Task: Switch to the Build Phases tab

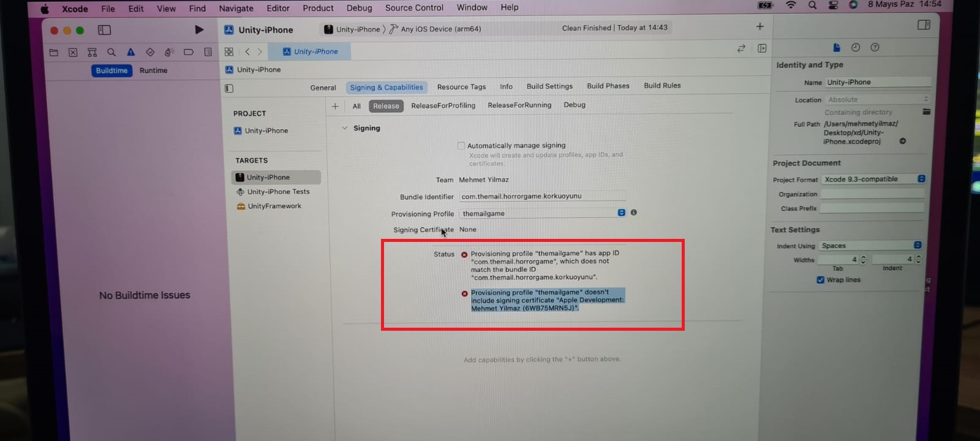Action: point(608,86)
